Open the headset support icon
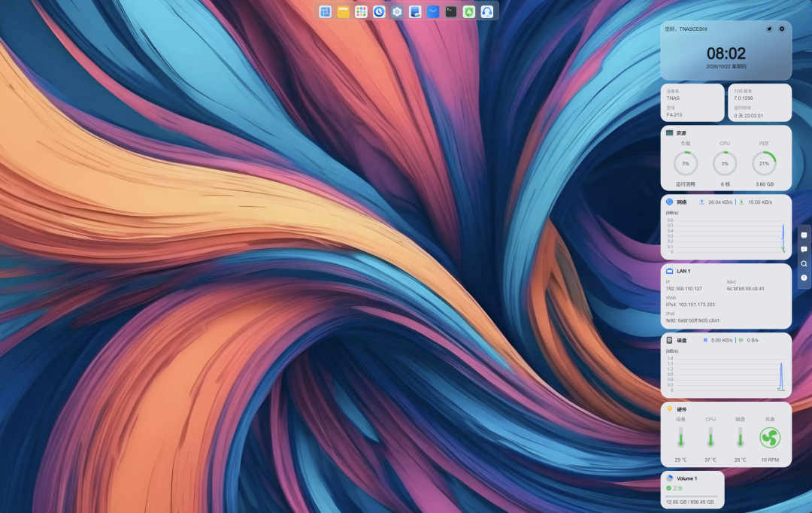Screen dimensions: 812x513 click(486, 11)
